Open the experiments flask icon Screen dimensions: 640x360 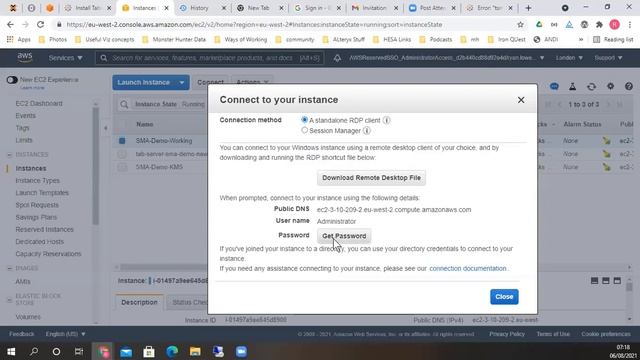tap(573, 87)
